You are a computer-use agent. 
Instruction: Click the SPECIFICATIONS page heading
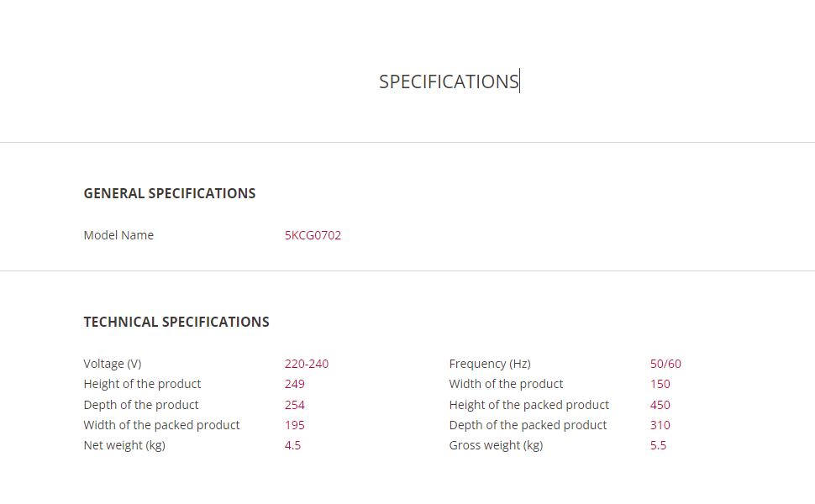449,81
